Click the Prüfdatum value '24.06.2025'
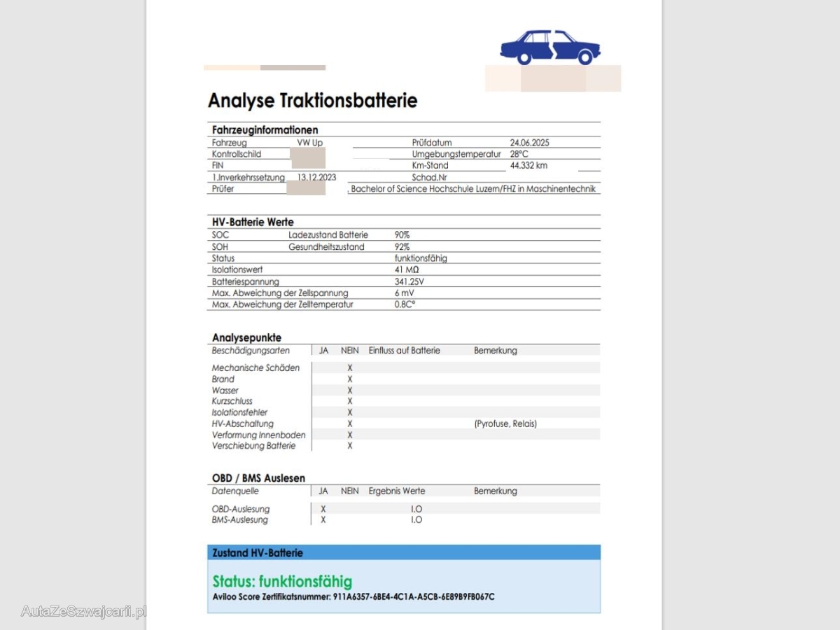The height and width of the screenshot is (630, 840). pos(530,143)
